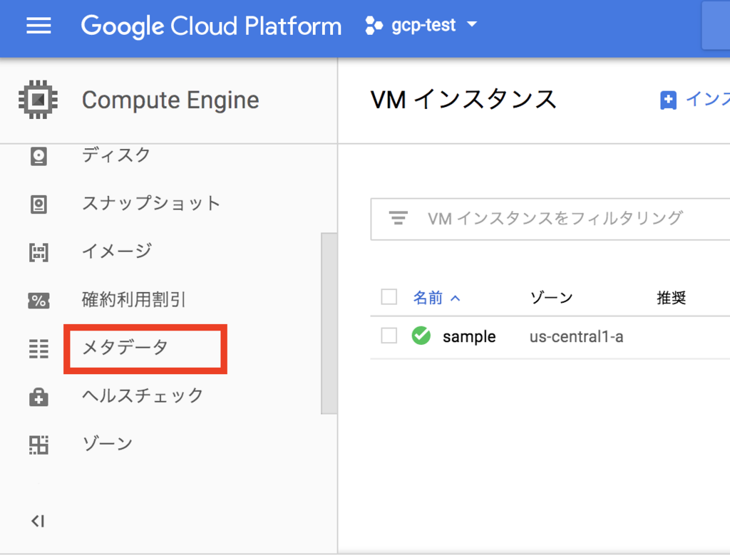The height and width of the screenshot is (560, 730).
Task: Click the snapshot icon beside スナップショット
Action: point(38,204)
